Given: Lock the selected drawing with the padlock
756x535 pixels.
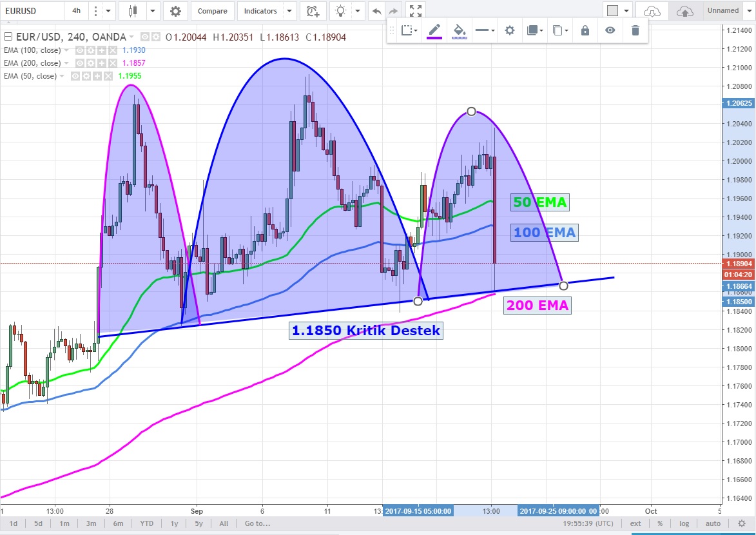Looking at the screenshot, I should coord(585,30).
